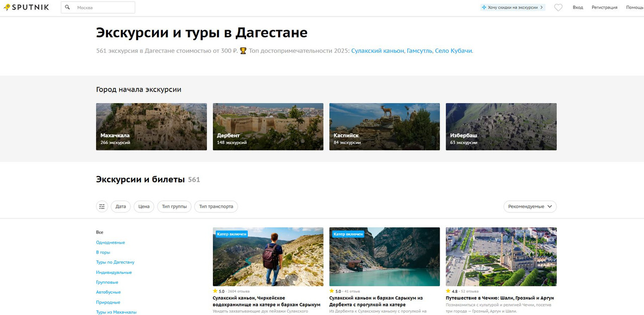Click the 2604 отзыва review count
Image resolution: width=644 pixels, height=315 pixels.
coord(238,291)
